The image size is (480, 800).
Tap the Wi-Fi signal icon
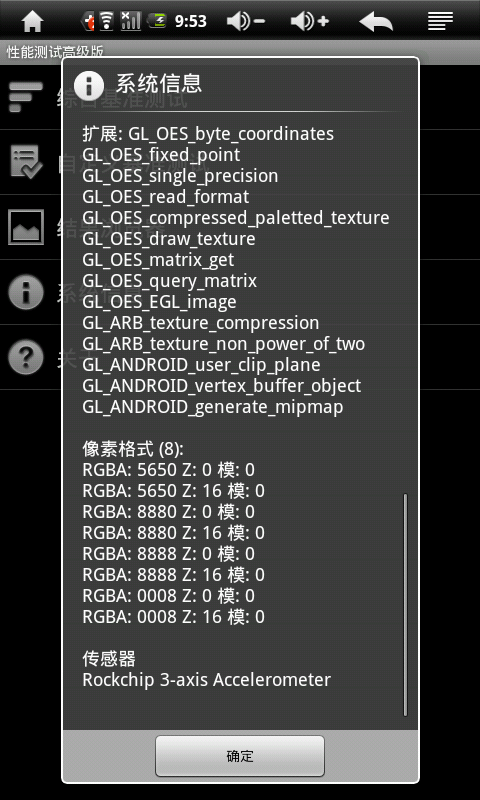(106, 21)
